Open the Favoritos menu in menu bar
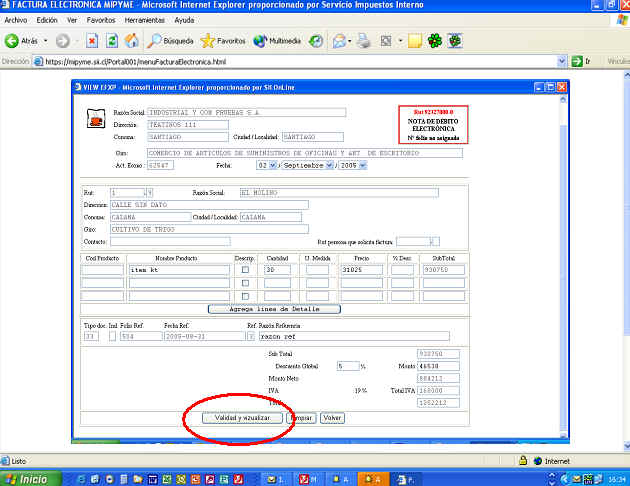The width and height of the screenshot is (630, 486). 101,20
